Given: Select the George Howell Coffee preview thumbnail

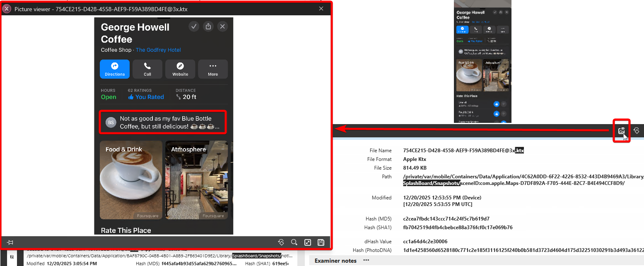Looking at the screenshot, I should [482, 61].
